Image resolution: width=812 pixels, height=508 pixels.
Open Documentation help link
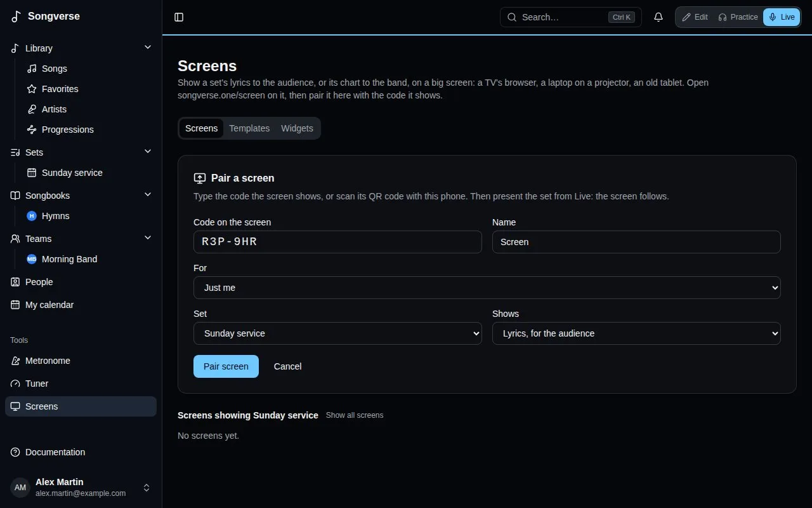(x=81, y=452)
